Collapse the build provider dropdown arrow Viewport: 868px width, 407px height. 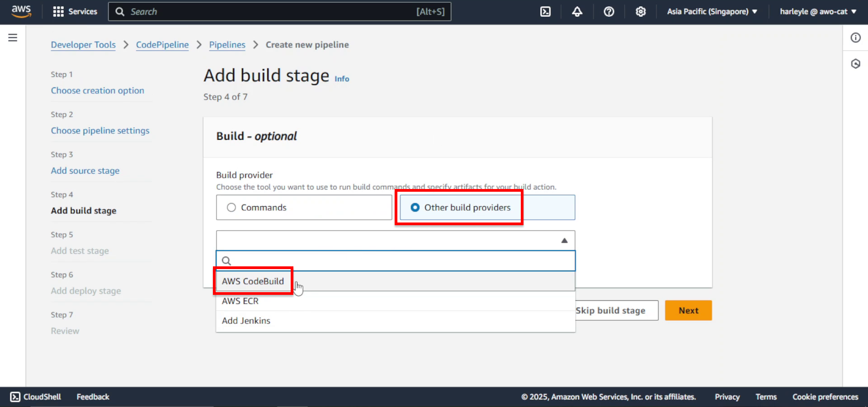(x=564, y=241)
